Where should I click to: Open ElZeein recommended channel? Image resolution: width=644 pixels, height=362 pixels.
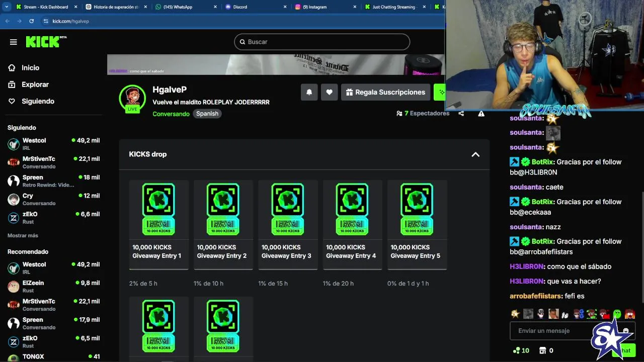pyautogui.click(x=53, y=287)
